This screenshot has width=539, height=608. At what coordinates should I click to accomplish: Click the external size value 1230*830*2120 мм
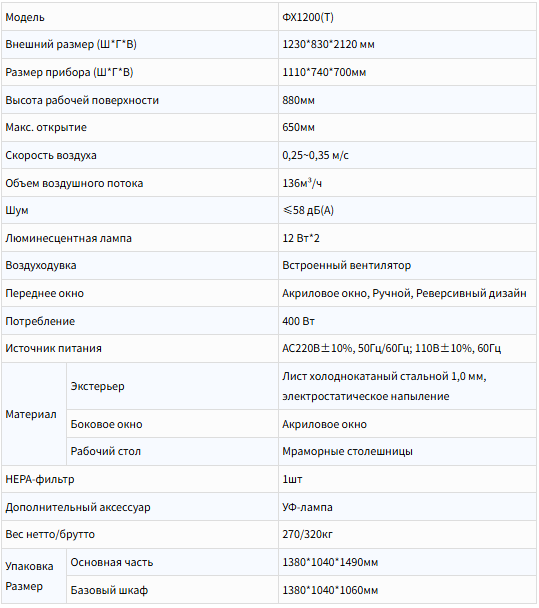(328, 45)
